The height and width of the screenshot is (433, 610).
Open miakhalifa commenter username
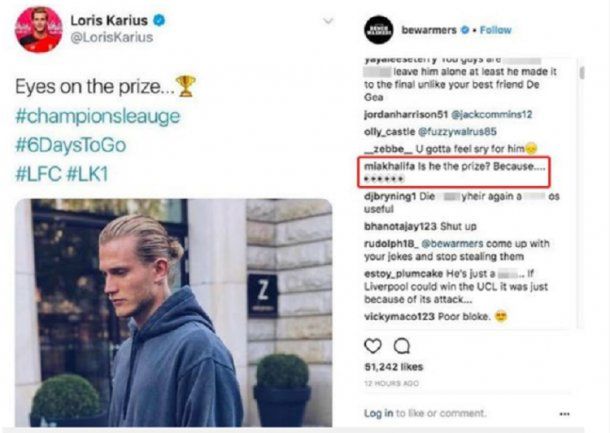pyautogui.click(x=389, y=166)
